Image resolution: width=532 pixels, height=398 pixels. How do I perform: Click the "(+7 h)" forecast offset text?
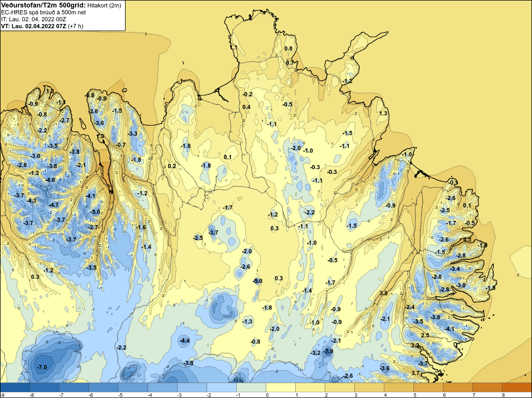[76, 26]
